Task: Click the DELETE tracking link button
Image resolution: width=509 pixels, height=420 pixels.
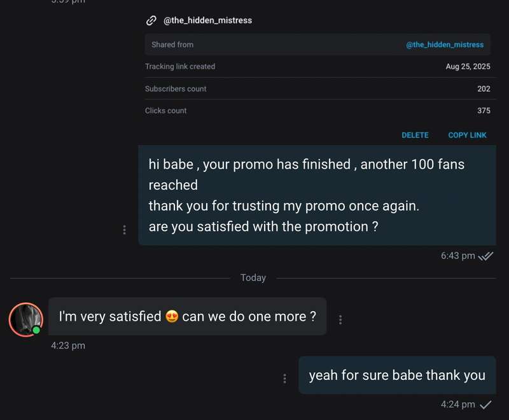Action: tap(415, 136)
